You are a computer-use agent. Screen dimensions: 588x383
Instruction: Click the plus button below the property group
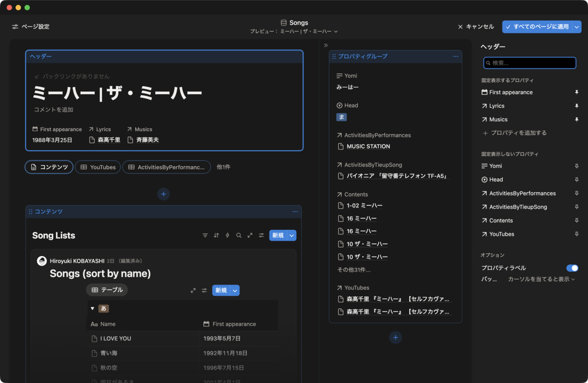click(395, 337)
